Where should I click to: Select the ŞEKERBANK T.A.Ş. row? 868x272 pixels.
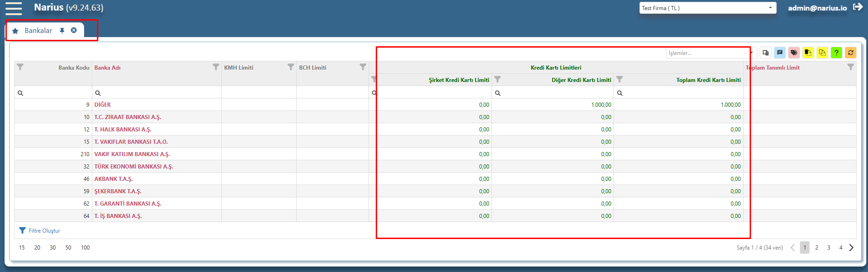tap(435, 191)
